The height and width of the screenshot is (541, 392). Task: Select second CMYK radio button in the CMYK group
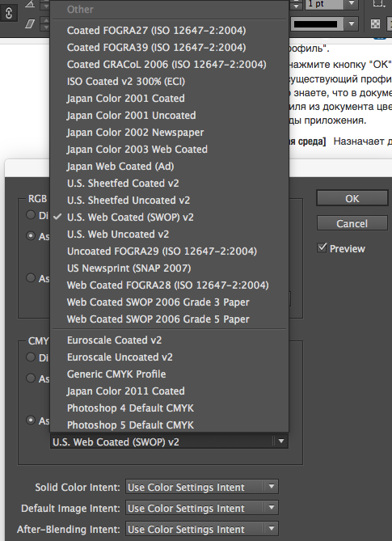point(31,378)
